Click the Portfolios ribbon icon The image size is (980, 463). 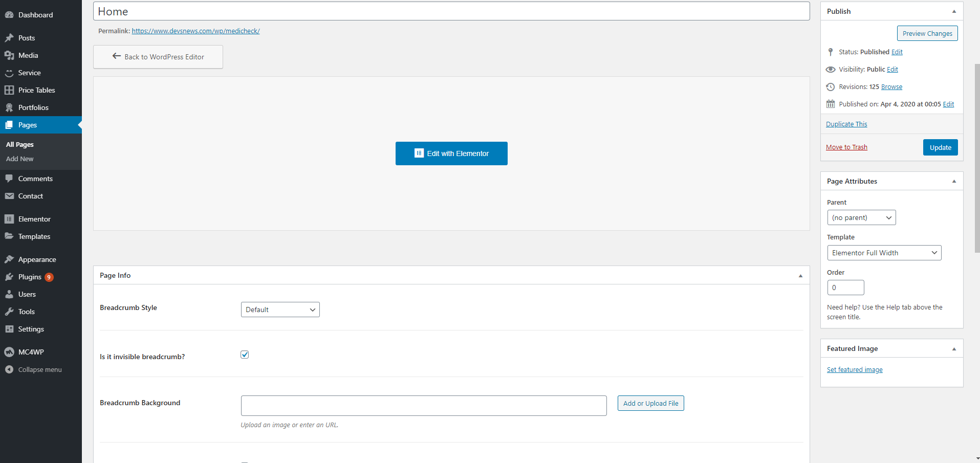coord(9,107)
